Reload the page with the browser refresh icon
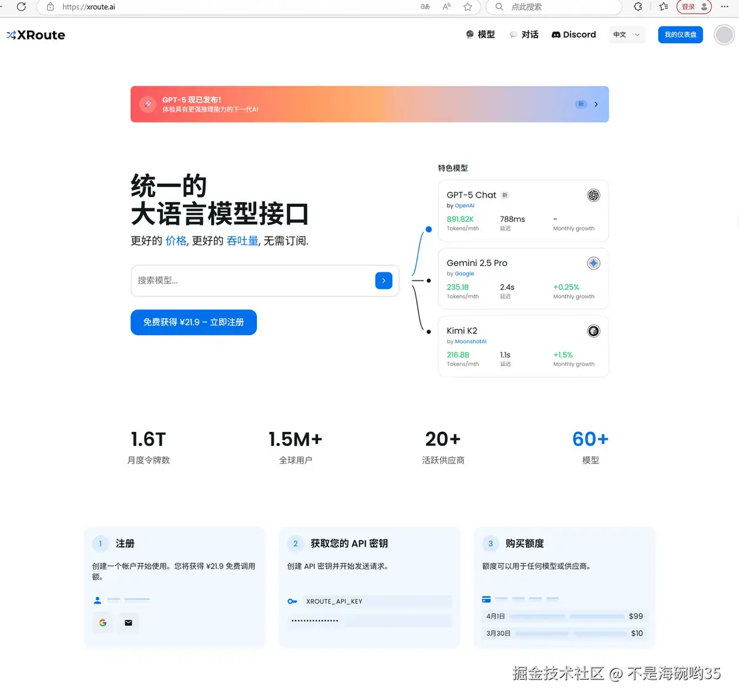 (22, 7)
